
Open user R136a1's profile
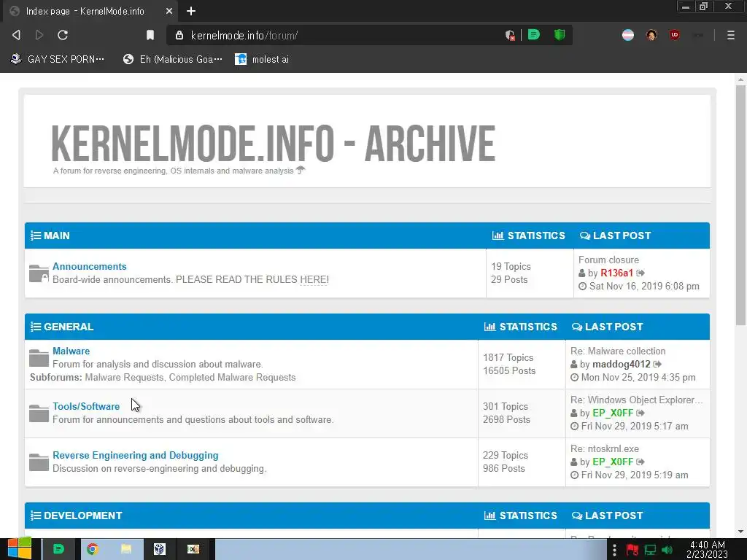click(x=616, y=273)
